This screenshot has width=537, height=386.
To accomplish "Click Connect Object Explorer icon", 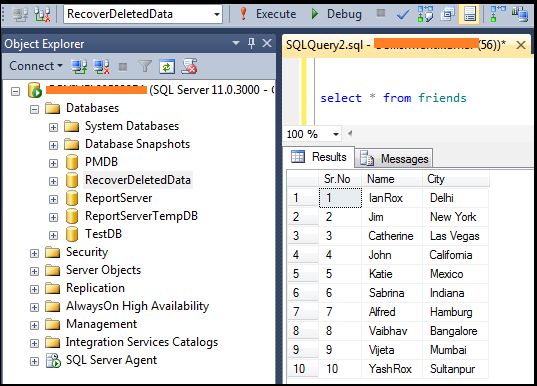I will tap(79, 66).
